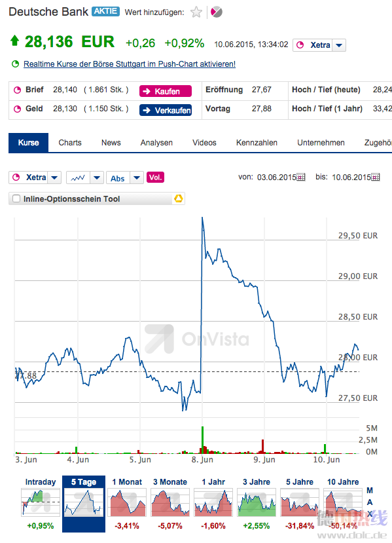Select the 5 Tage chart thumbnail

pyautogui.click(x=84, y=504)
